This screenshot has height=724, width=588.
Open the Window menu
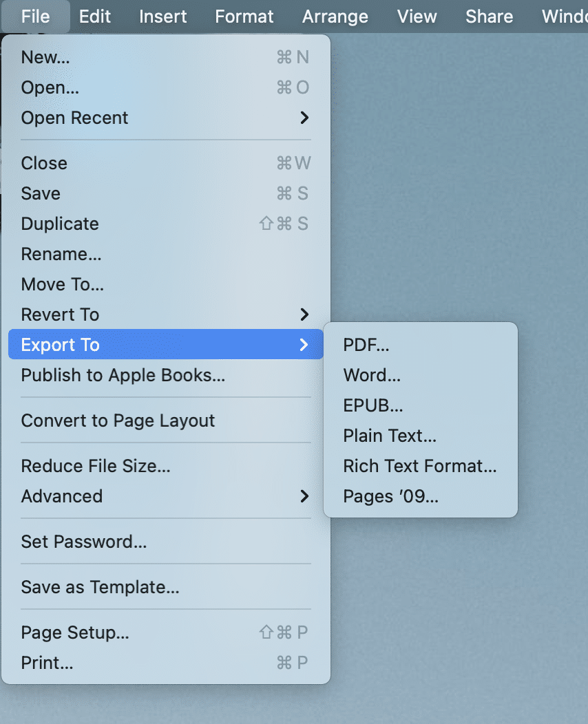566,17
